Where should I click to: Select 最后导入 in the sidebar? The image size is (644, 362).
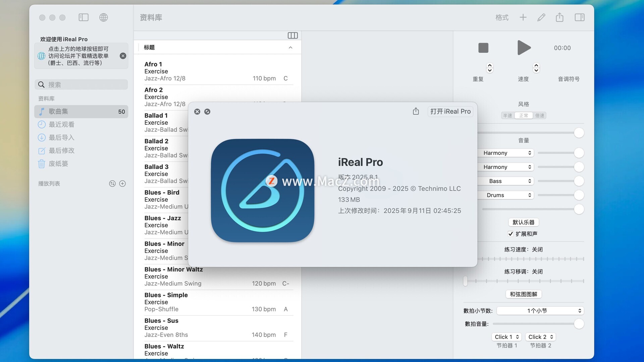pyautogui.click(x=81, y=138)
